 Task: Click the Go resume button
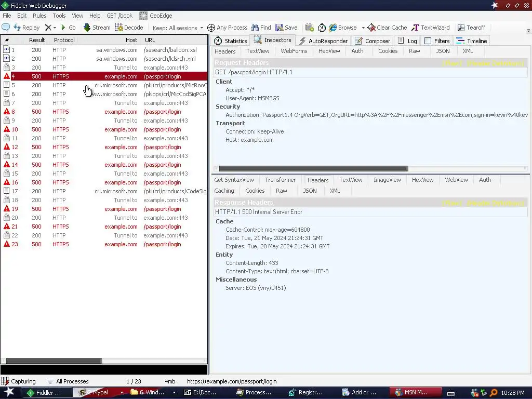68,28
